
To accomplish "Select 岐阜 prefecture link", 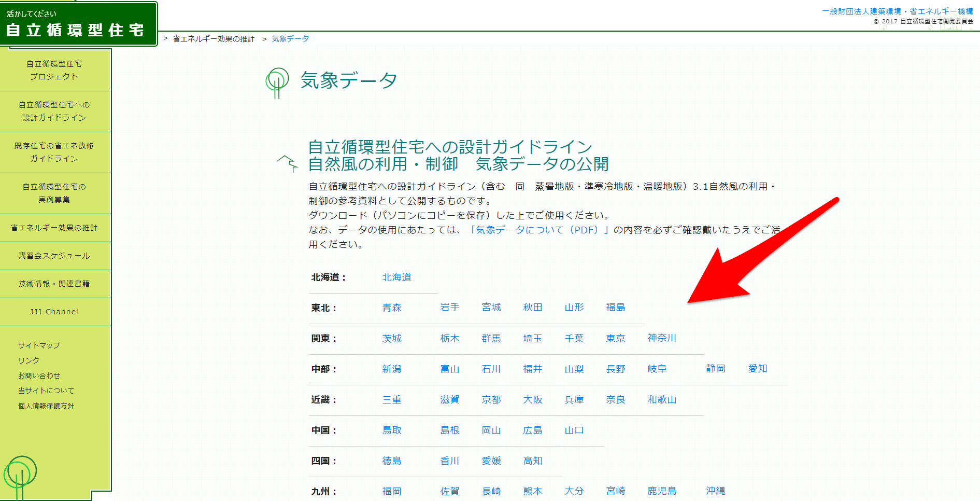I will point(657,369).
